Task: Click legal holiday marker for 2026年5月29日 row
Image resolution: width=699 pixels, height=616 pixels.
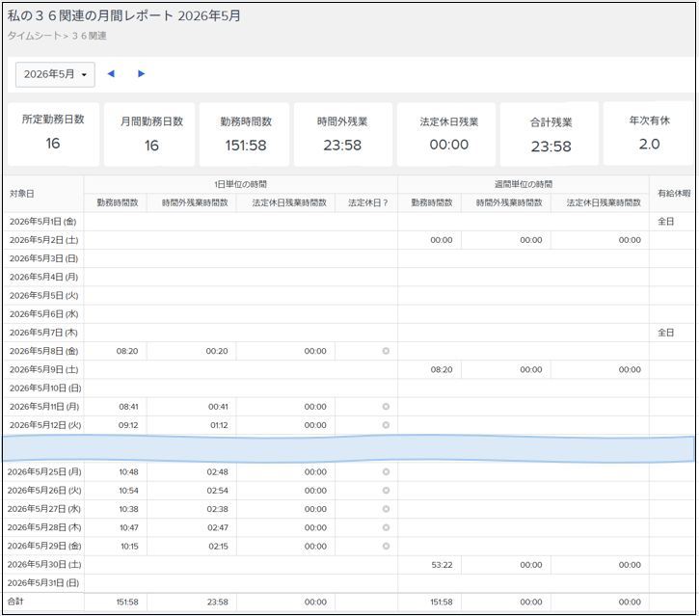Action: pos(386,546)
